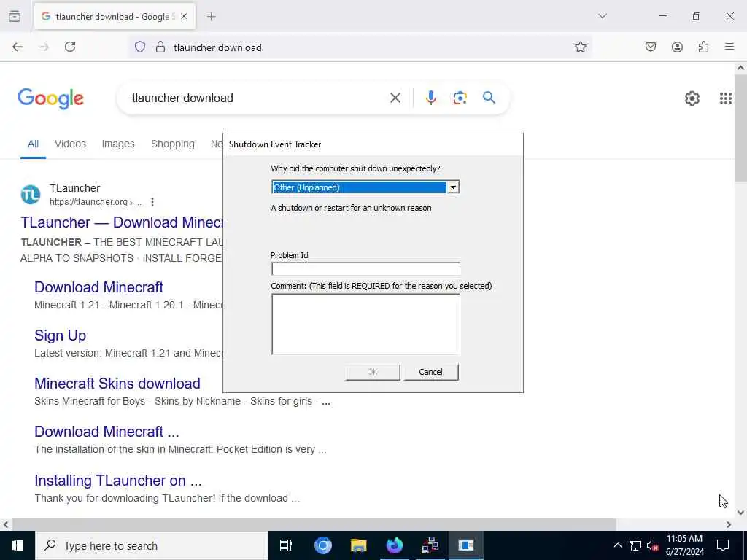
Task: Click the network status tray icon
Action: pyautogui.click(x=635, y=545)
